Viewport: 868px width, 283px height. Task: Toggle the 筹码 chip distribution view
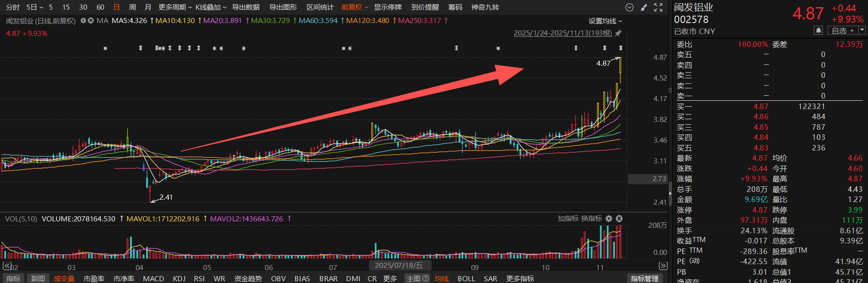[455, 7]
